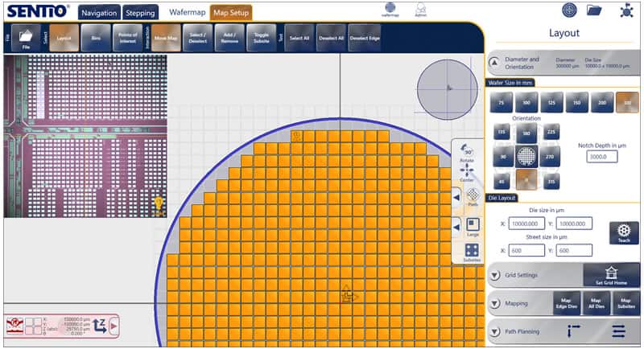Select the 200 mm wafer size

[x=601, y=102]
